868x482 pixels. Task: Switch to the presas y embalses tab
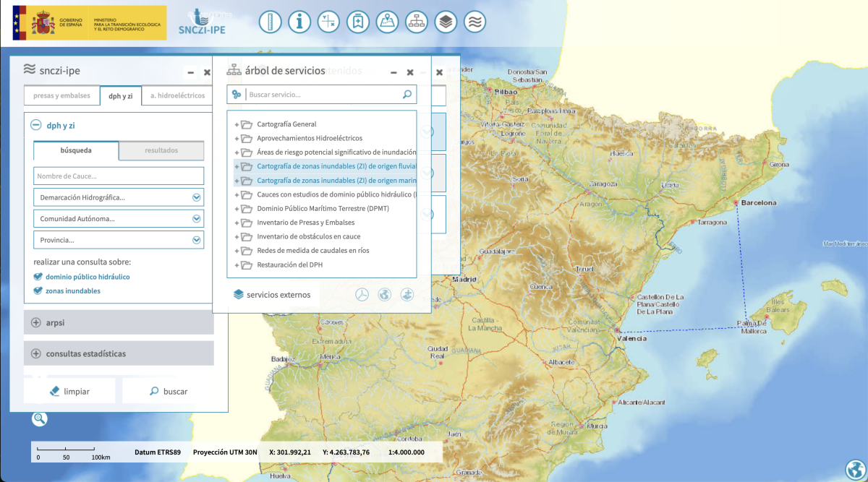coord(61,95)
